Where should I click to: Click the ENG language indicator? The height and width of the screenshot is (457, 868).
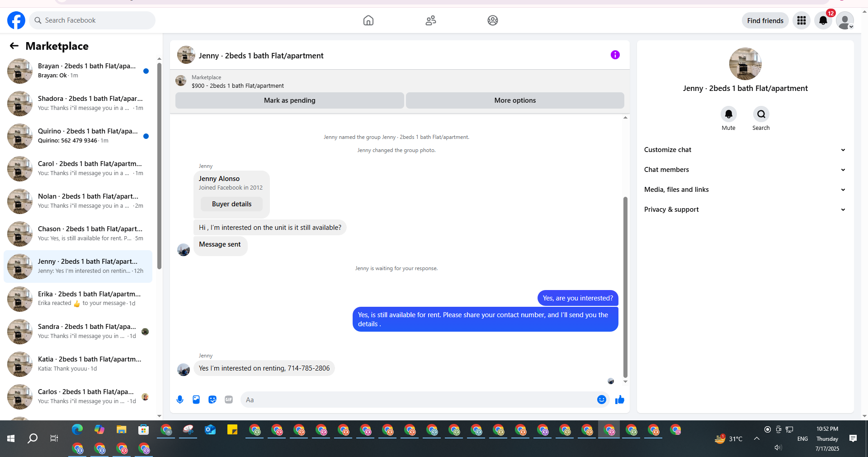(x=802, y=439)
